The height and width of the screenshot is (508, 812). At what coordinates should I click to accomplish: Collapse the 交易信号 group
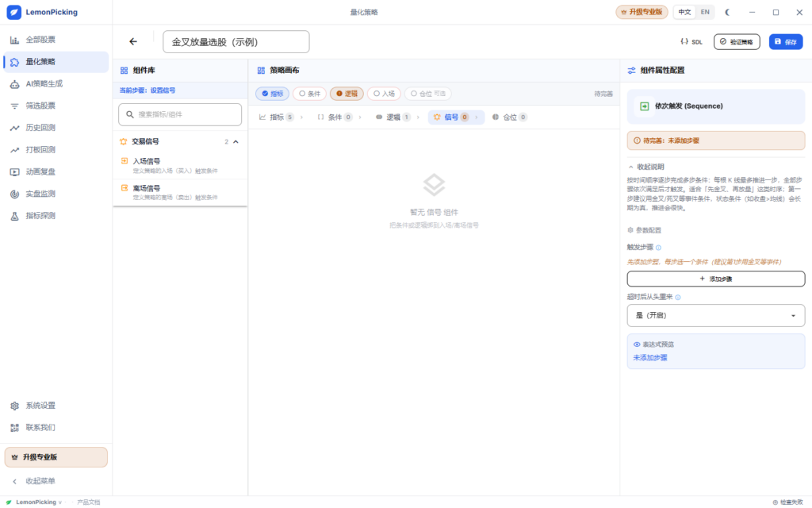236,142
